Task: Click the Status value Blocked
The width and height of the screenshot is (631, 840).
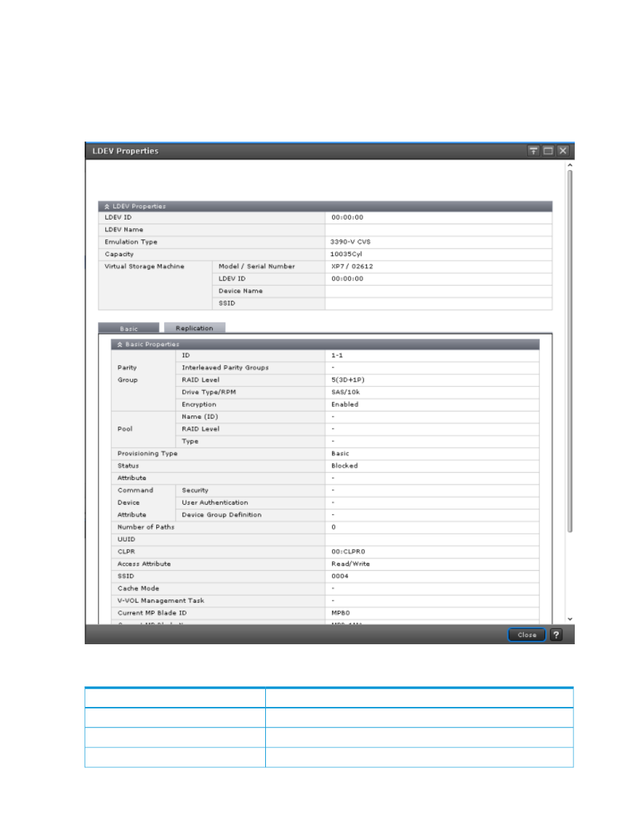Action: click(x=345, y=466)
